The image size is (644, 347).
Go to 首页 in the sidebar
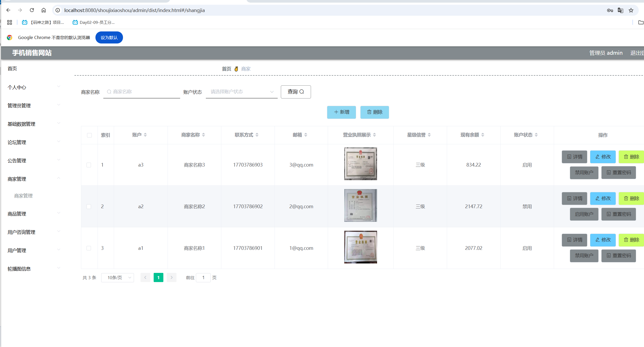(12, 69)
